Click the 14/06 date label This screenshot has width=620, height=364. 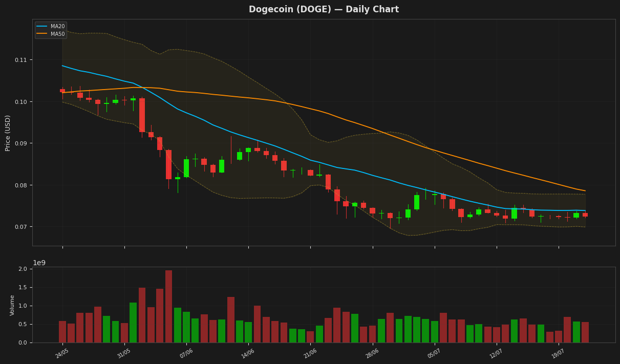point(248,353)
